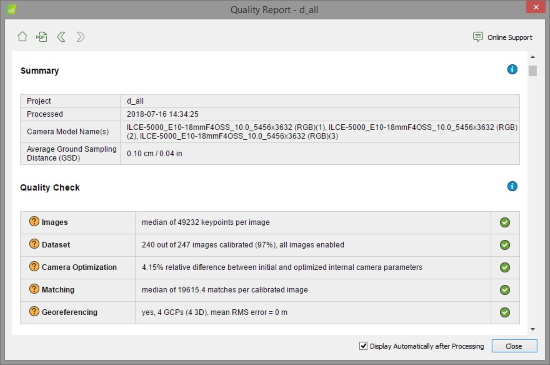The width and height of the screenshot is (550, 365).
Task: Show info for the Summary section
Action: [512, 69]
